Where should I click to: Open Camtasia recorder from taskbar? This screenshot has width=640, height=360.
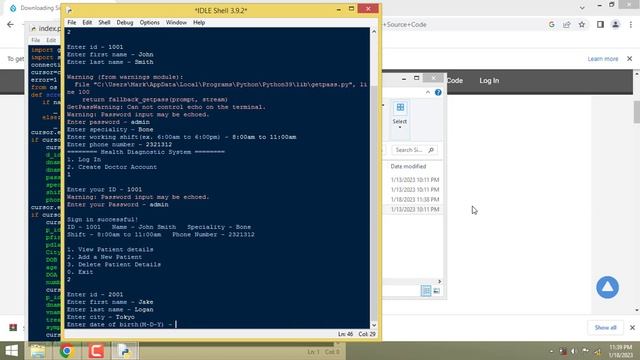[96, 351]
